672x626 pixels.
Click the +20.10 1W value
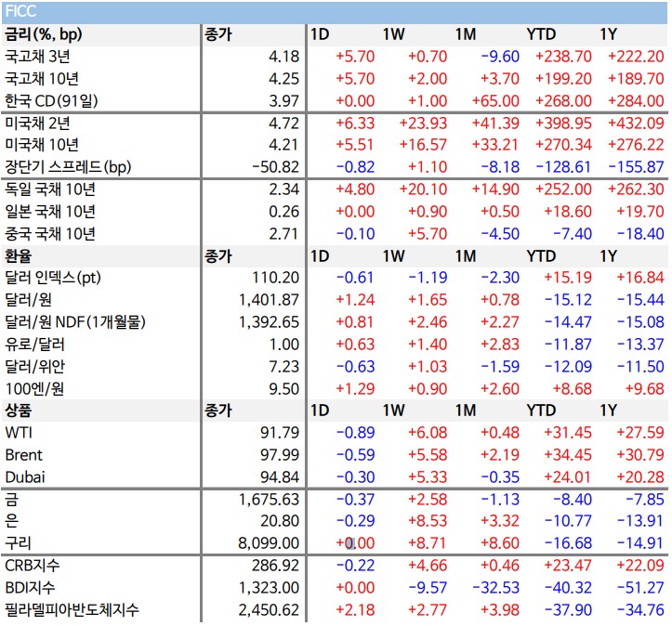(x=423, y=189)
